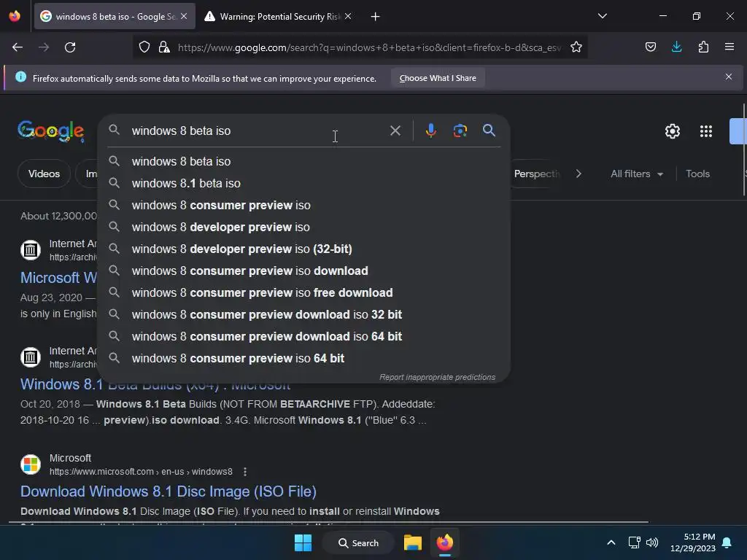Select developer preview iso (32-bit) suggestion

[304, 249]
